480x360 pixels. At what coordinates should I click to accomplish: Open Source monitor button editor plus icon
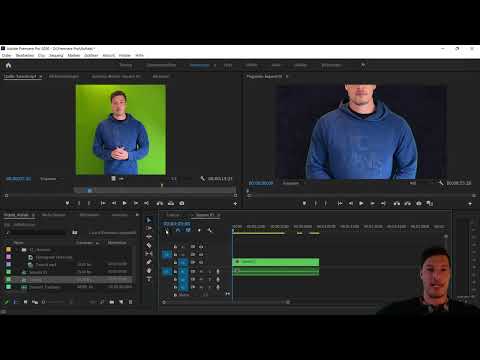235,203
